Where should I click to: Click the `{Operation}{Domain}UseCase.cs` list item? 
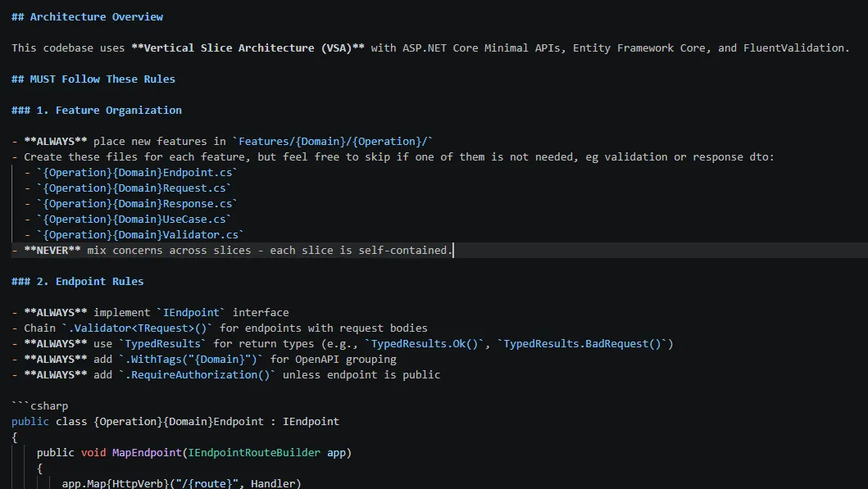tap(134, 219)
